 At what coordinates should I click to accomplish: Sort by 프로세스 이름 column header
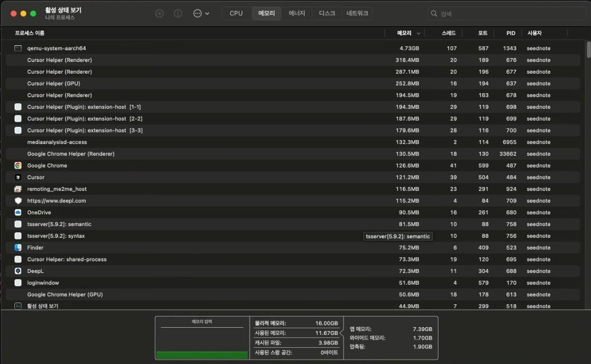point(30,33)
